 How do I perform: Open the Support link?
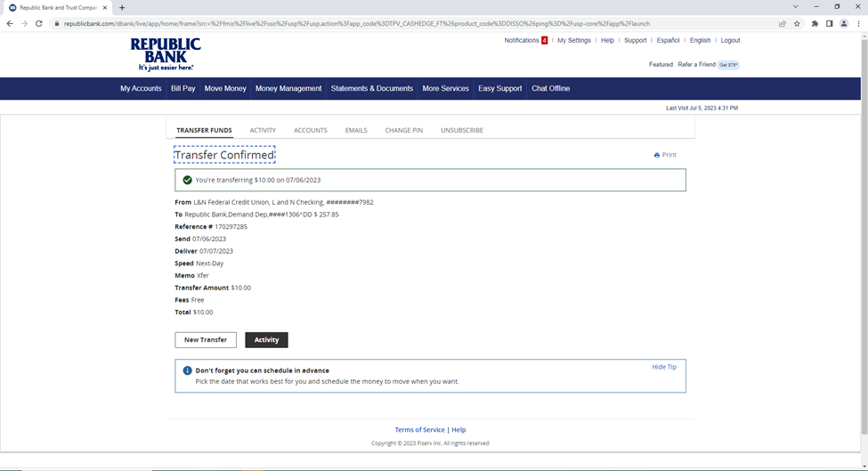[x=635, y=40]
